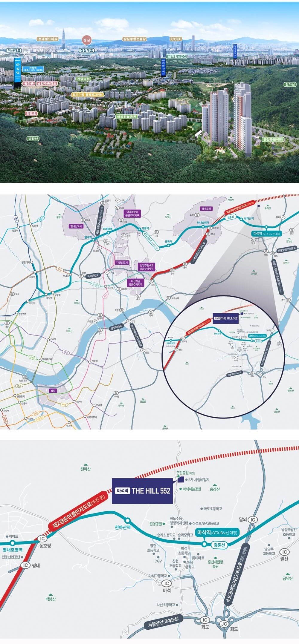The width and height of the screenshot is (299, 644).
Task: Select the 달뫼 IC marker on the bottom map
Action: point(253,520)
